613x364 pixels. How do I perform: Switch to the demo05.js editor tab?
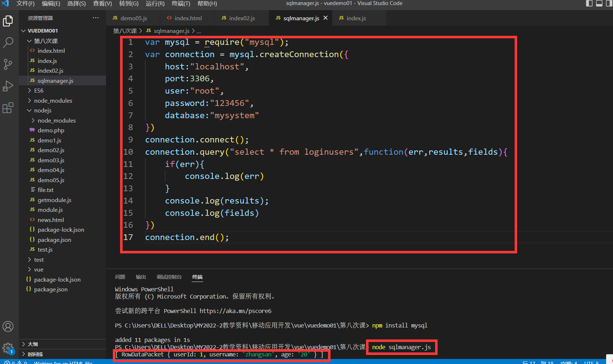[x=133, y=18]
